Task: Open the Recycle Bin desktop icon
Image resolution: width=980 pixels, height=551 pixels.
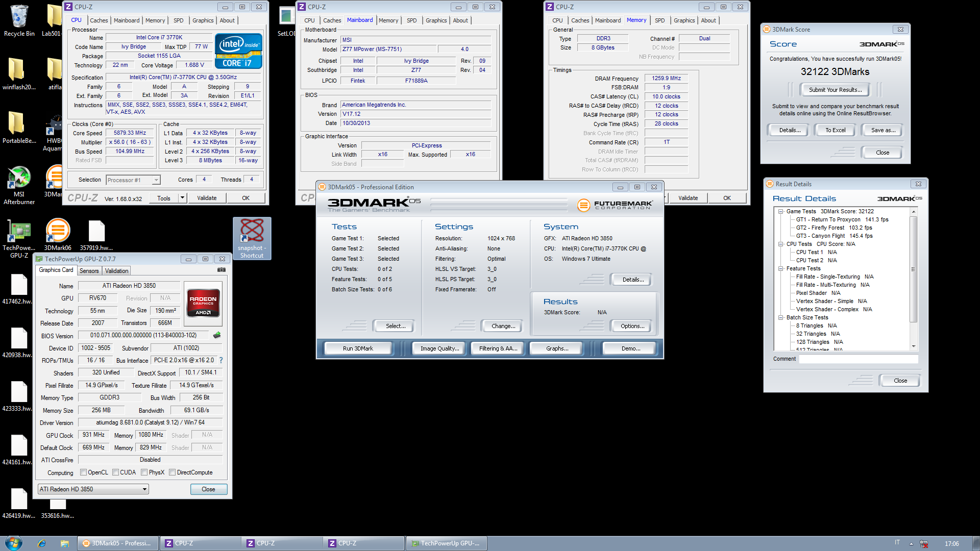Action: [x=19, y=20]
